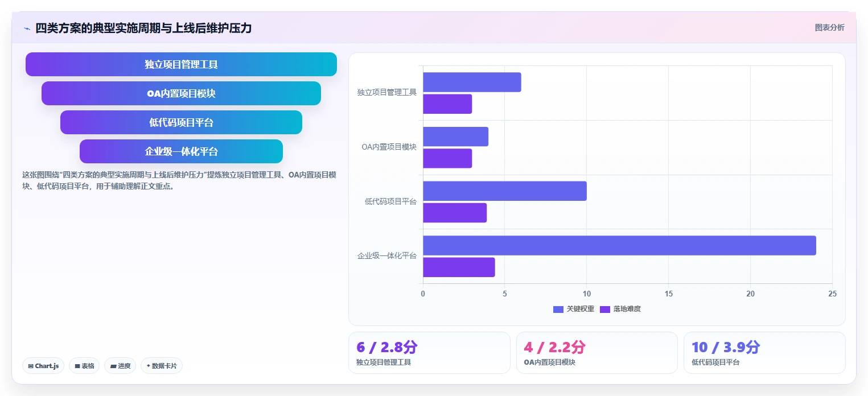Click the x-axis tick label 10
The height and width of the screenshot is (396, 868).
coord(587,294)
